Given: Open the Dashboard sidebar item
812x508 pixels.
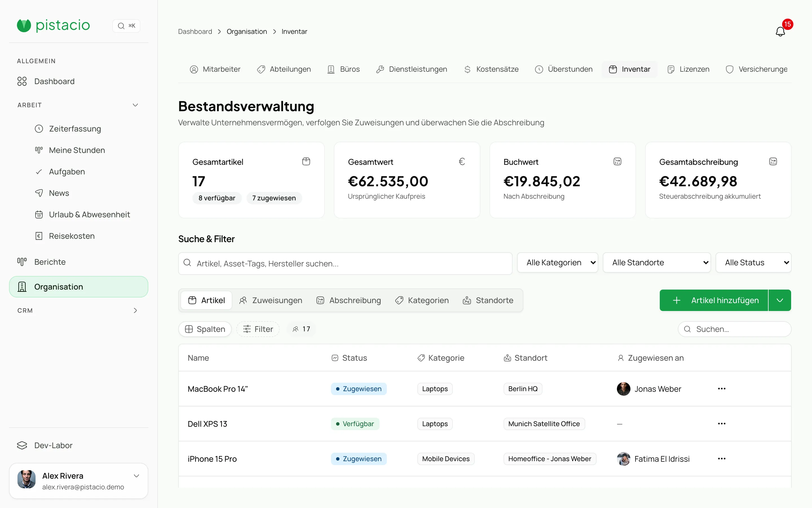Looking at the screenshot, I should [x=78, y=81].
